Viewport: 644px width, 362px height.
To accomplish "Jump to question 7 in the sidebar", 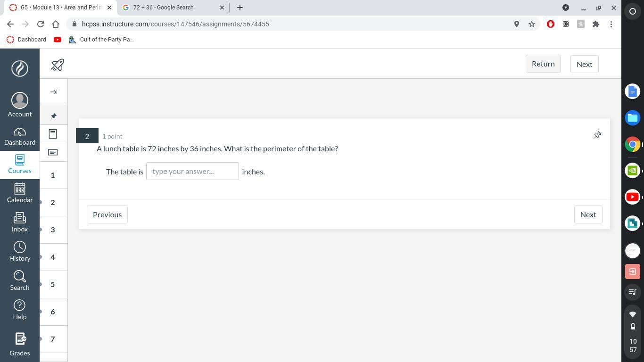I will (53, 339).
